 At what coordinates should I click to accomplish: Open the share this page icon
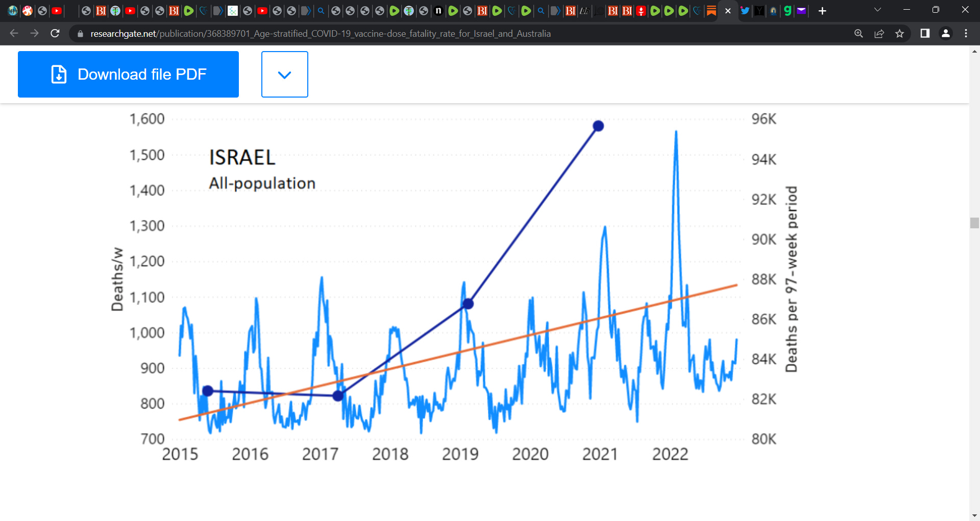pyautogui.click(x=879, y=33)
